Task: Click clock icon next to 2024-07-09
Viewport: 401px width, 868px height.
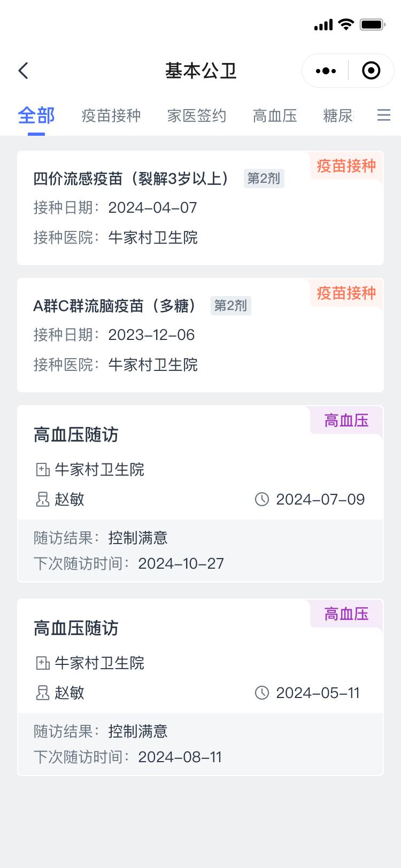Action: (261, 500)
